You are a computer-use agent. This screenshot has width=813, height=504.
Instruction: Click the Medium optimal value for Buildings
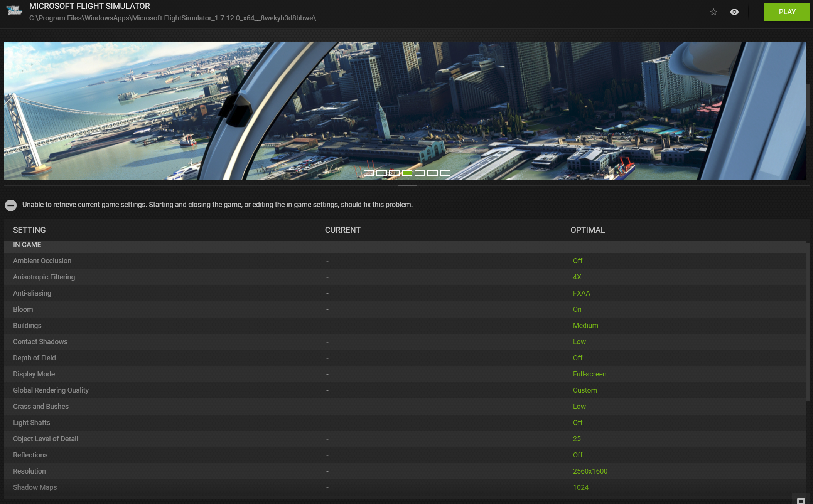(x=585, y=326)
